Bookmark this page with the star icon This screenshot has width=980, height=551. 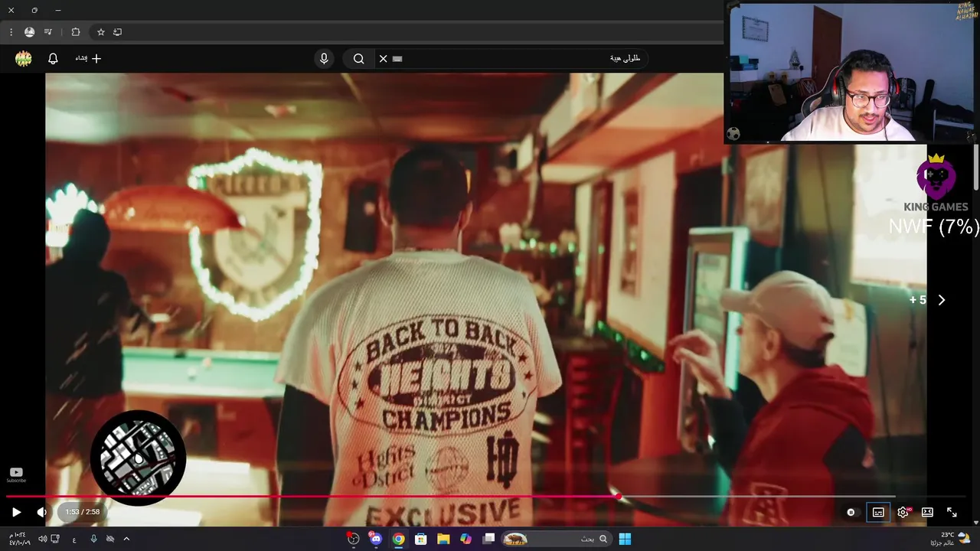coord(100,32)
